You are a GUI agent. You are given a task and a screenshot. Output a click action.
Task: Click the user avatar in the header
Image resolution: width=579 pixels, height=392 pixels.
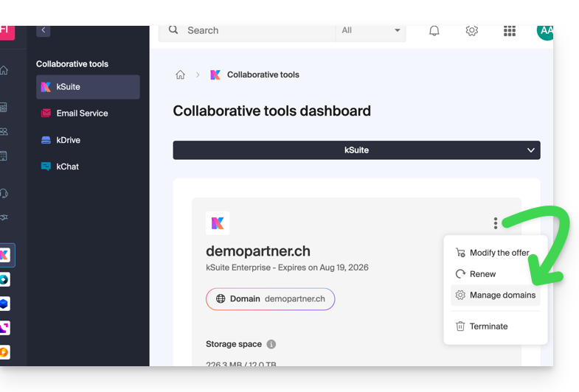[545, 31]
